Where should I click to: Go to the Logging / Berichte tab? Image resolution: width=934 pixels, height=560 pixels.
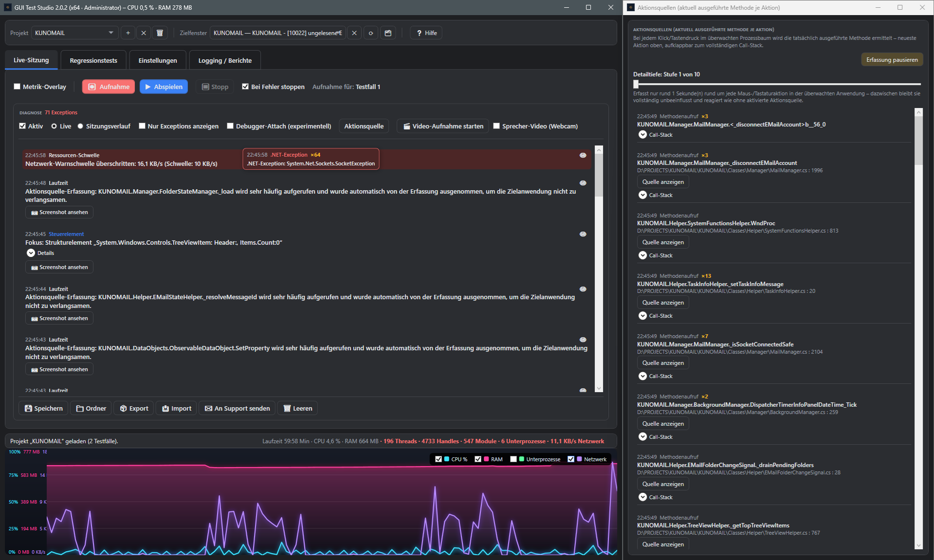(x=225, y=60)
